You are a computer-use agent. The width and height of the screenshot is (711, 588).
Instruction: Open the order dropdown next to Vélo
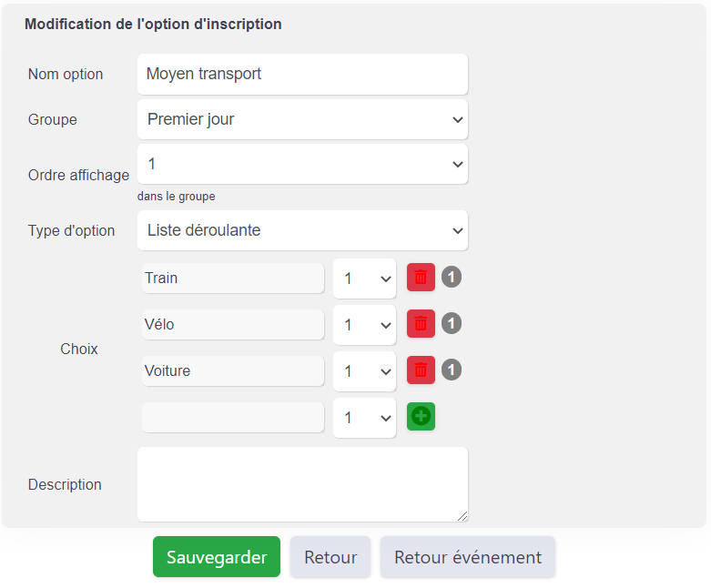[x=364, y=325]
